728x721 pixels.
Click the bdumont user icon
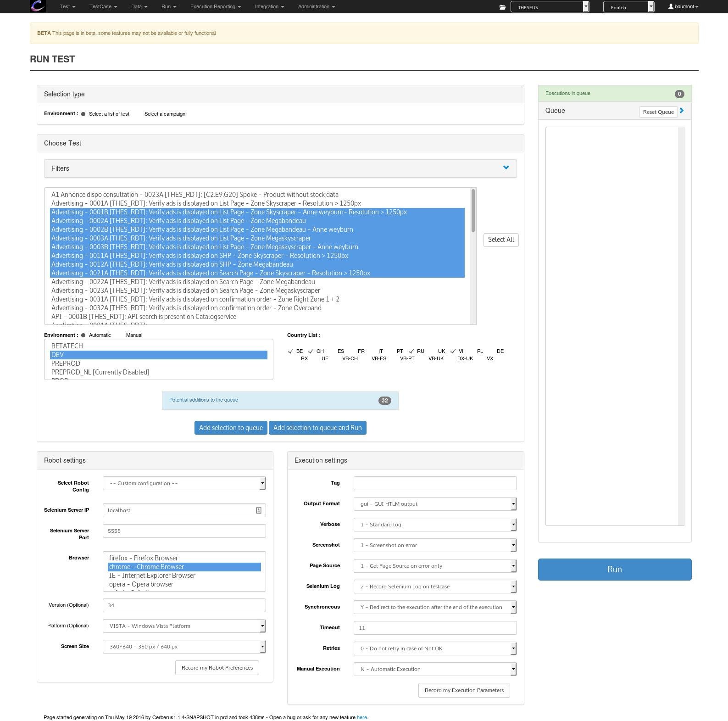point(671,6)
